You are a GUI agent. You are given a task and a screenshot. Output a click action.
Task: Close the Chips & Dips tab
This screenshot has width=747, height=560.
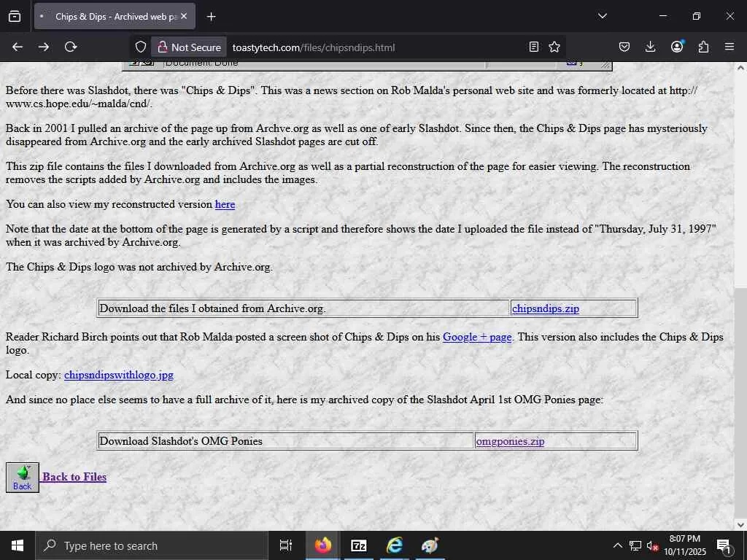184,16
